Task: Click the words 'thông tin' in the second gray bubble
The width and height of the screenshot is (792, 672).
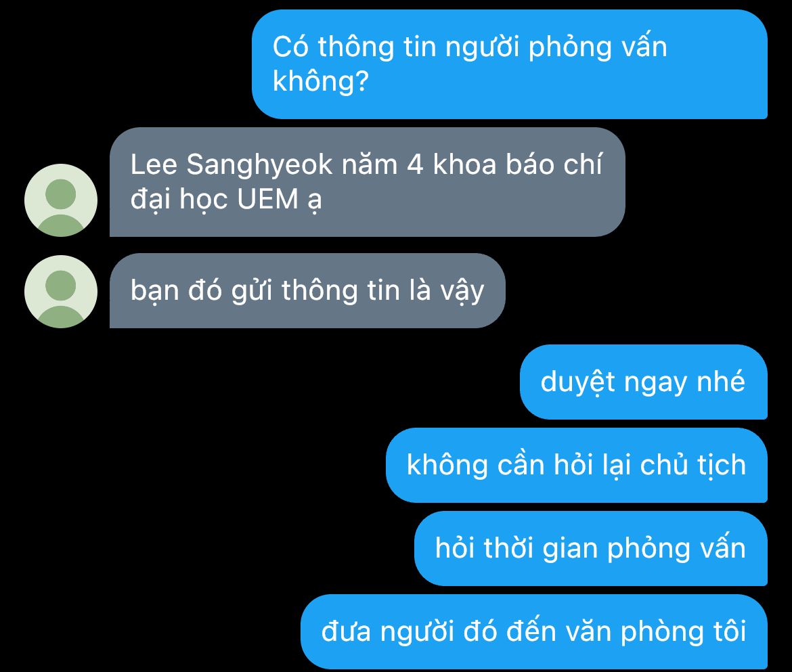Action: tap(320, 290)
